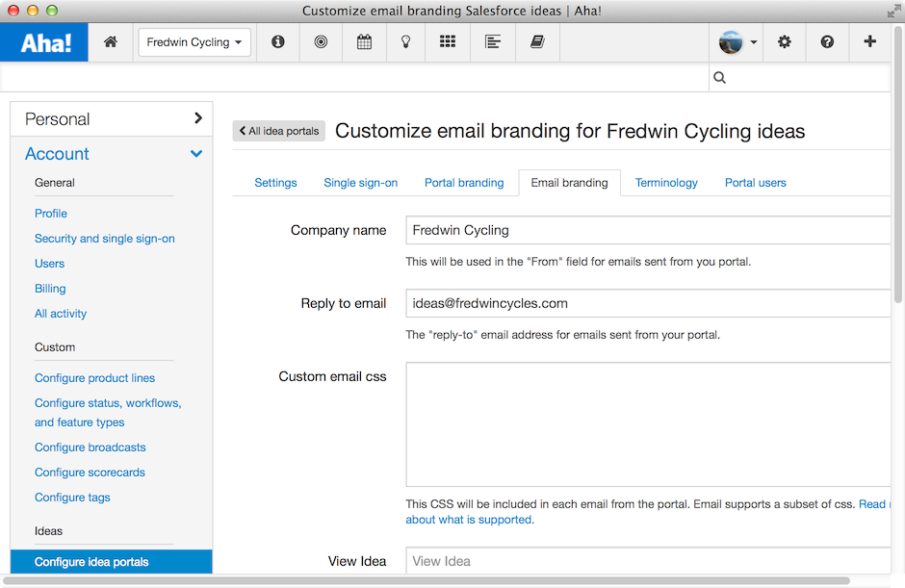Switch to the Terminology tab
Screen dimensions: 905x588
pos(666,182)
